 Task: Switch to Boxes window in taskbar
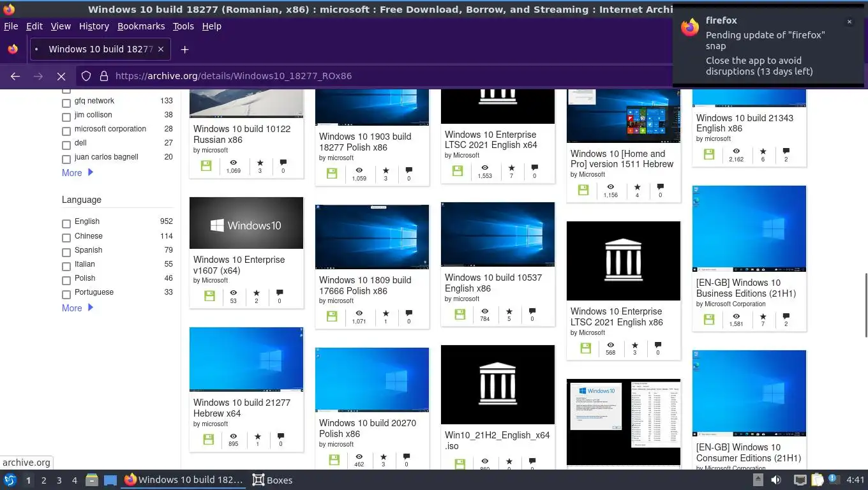[x=273, y=480]
